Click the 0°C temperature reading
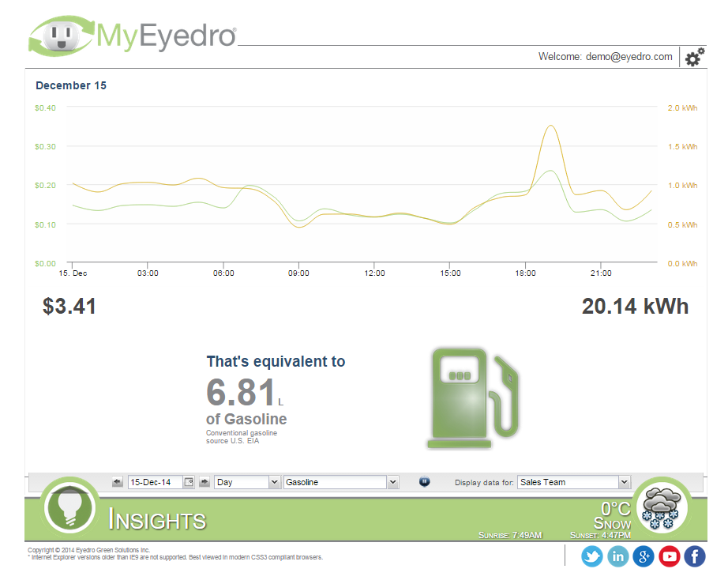The image size is (728, 584). 616,509
